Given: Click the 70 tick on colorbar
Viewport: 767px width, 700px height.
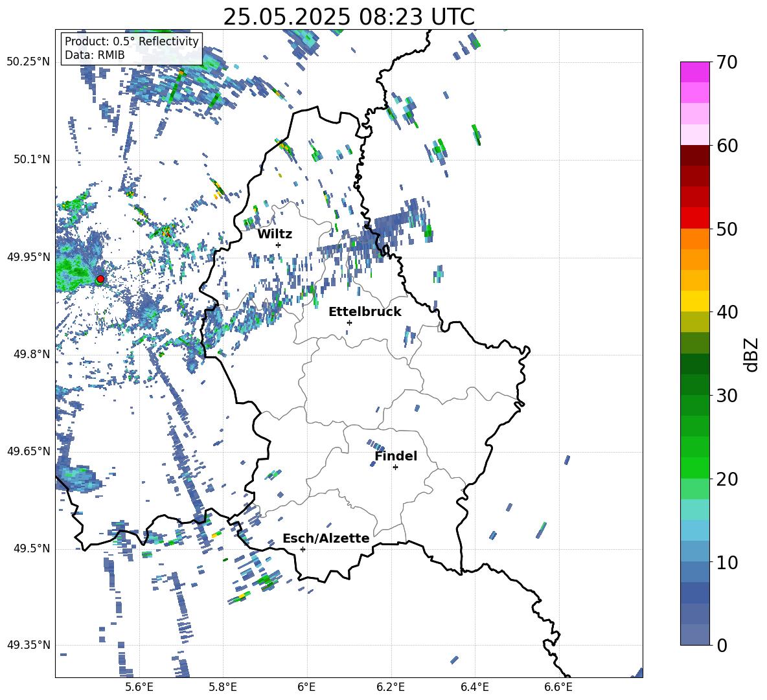Looking at the screenshot, I should tap(727, 62).
